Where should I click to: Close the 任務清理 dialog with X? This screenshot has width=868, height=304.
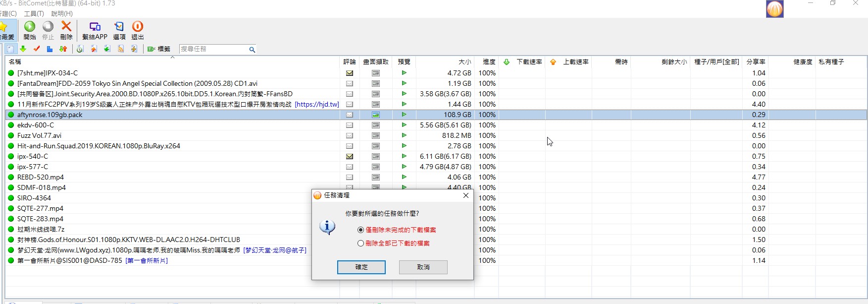(x=466, y=195)
